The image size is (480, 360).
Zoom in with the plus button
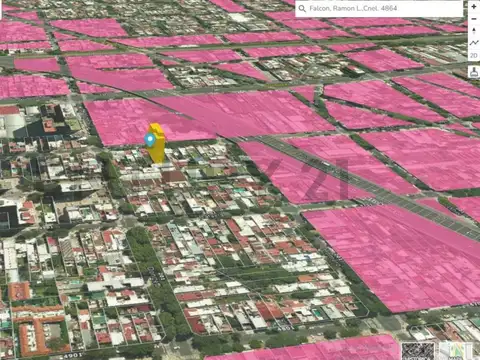click(x=474, y=6)
